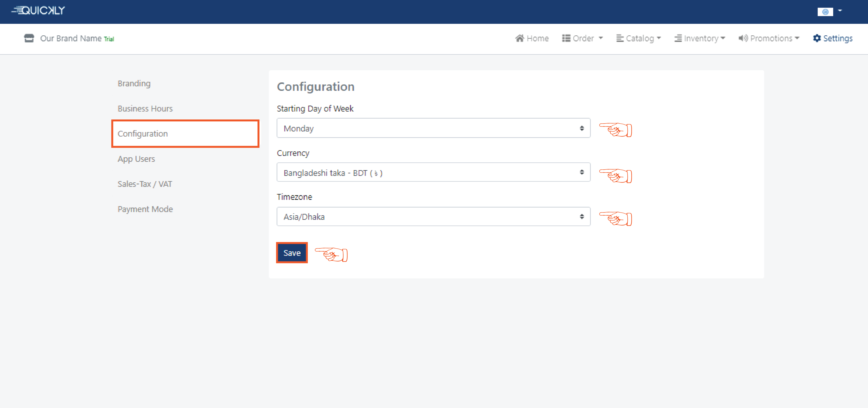
Task: Open Business Hours settings
Action: [145, 109]
